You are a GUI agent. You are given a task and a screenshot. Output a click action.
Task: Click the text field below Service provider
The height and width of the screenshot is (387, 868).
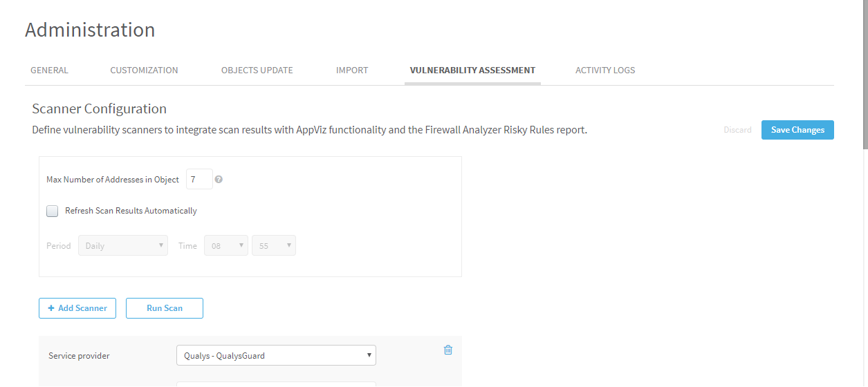coord(276,384)
